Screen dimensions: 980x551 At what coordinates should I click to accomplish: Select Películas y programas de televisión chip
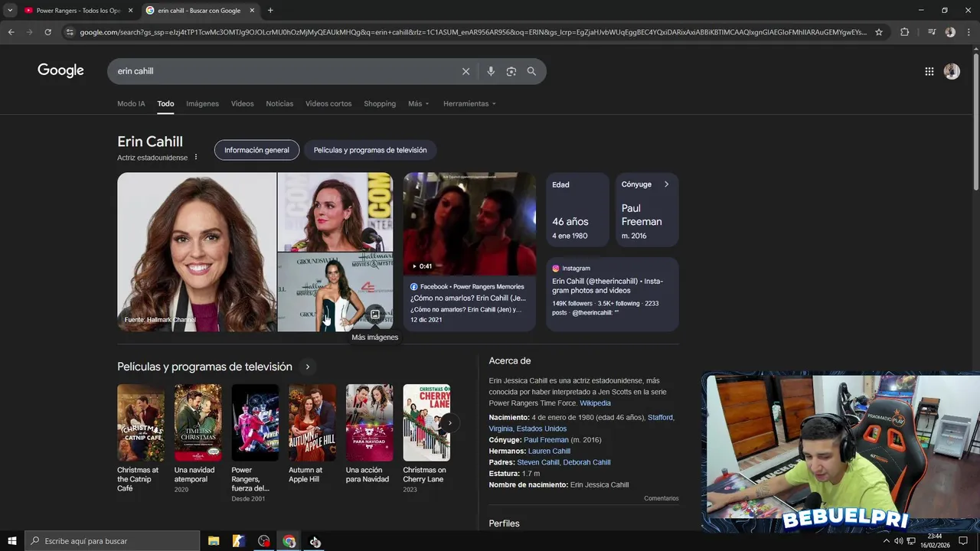(370, 150)
